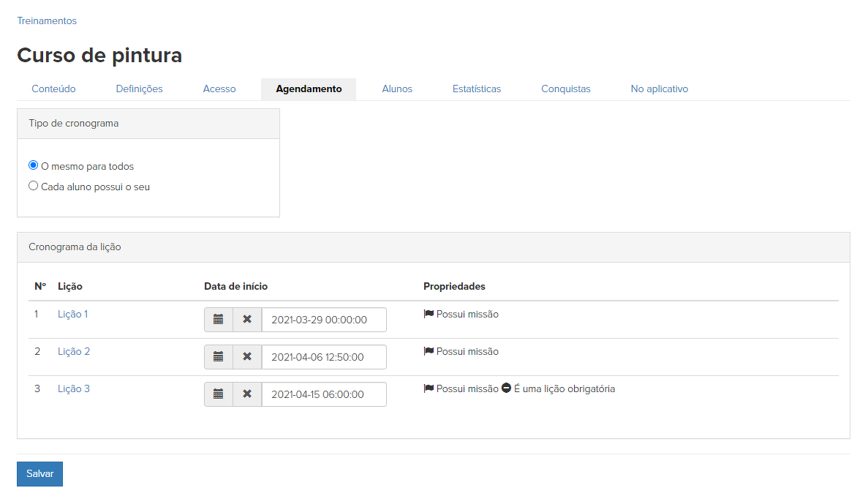Screen dimensions: 868x496
Task: Follow the Treinamentos breadcrumb link
Action: click(x=47, y=21)
